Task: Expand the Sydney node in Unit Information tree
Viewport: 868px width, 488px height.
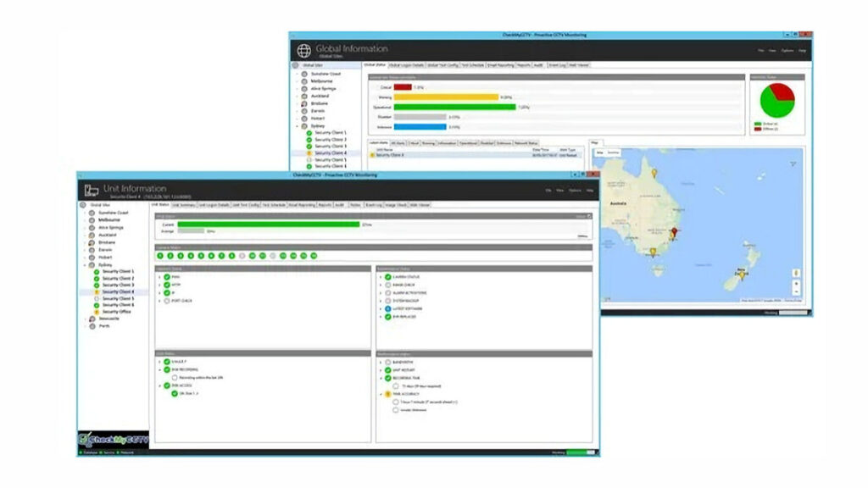Action: click(x=84, y=264)
